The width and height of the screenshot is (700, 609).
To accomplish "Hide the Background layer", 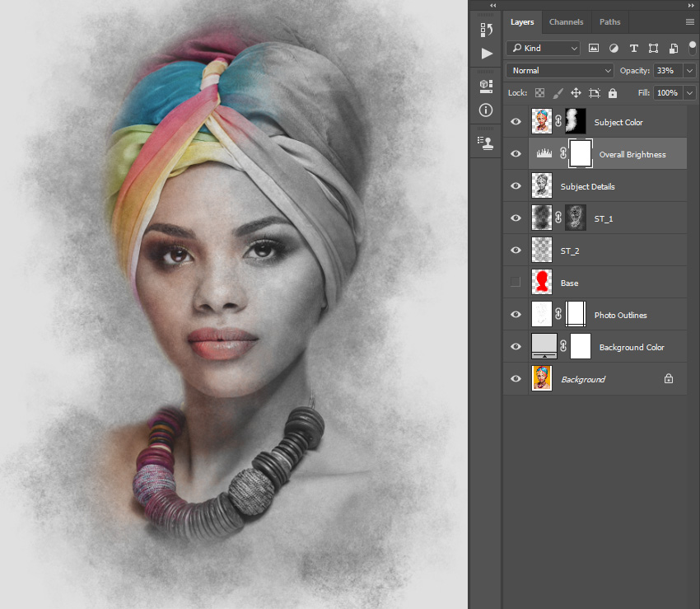I will tap(516, 379).
